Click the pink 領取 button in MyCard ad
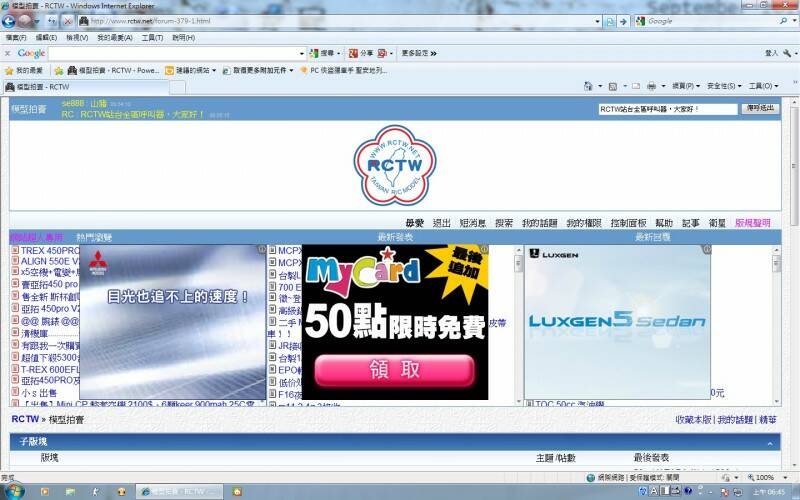This screenshot has height=500, width=800. tap(394, 370)
